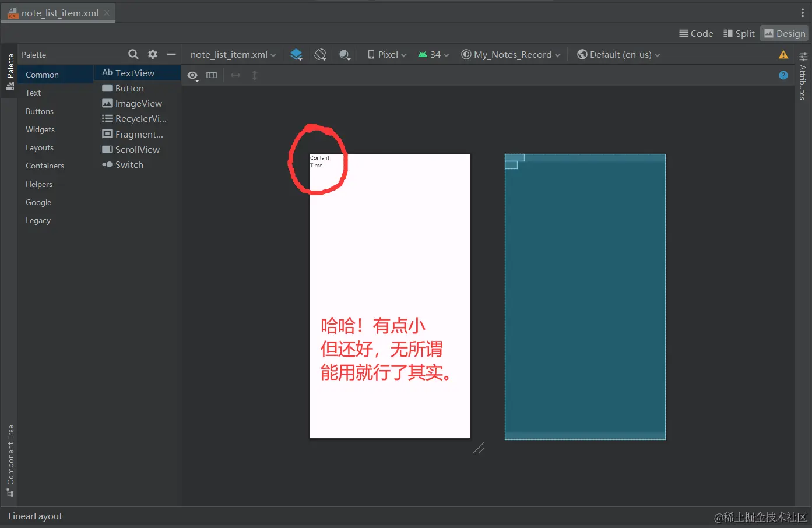The width and height of the screenshot is (812, 528).
Task: Select the blueprint layout view
Action: click(585, 297)
